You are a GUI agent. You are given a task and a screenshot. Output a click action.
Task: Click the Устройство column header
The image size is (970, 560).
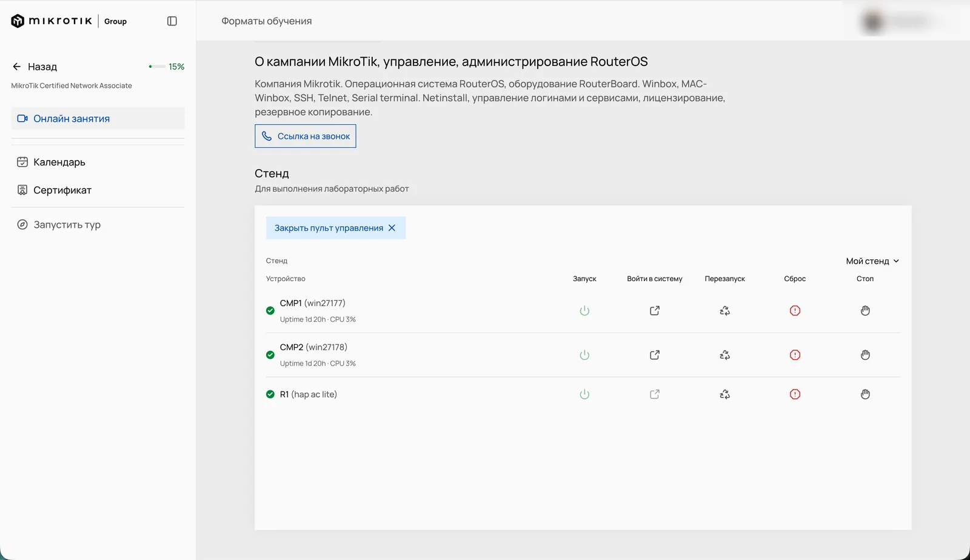tap(286, 279)
